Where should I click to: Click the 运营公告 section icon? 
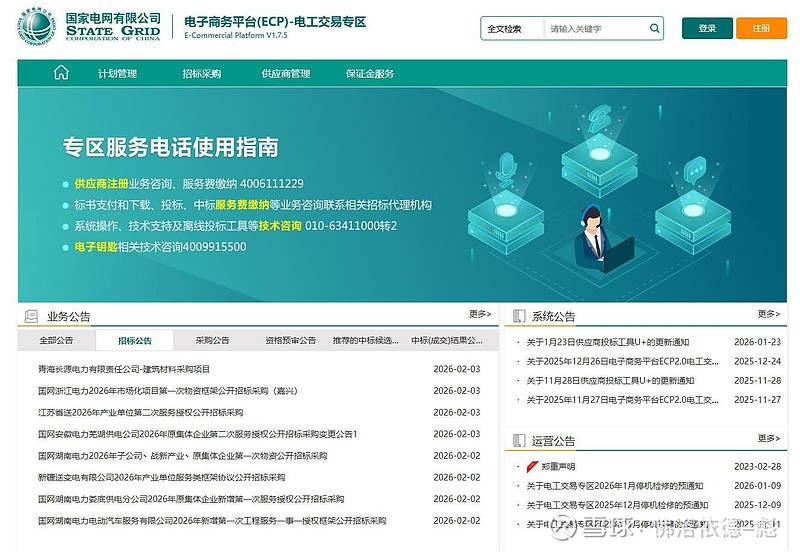[x=519, y=440]
